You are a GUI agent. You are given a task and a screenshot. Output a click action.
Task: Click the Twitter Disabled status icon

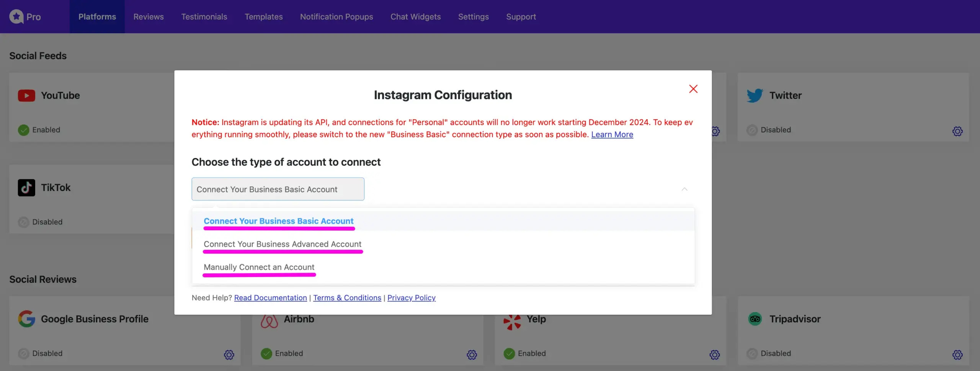(x=752, y=130)
